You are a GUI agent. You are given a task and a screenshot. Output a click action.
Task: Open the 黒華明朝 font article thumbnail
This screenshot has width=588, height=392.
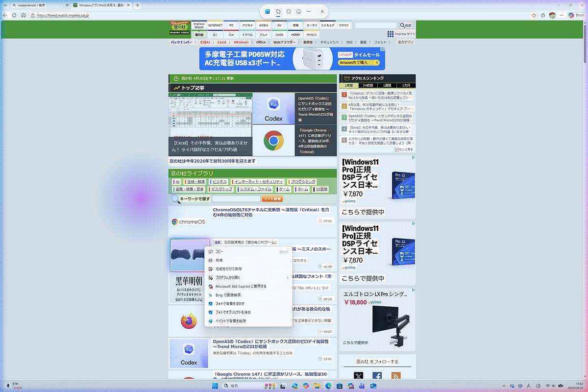189,288
